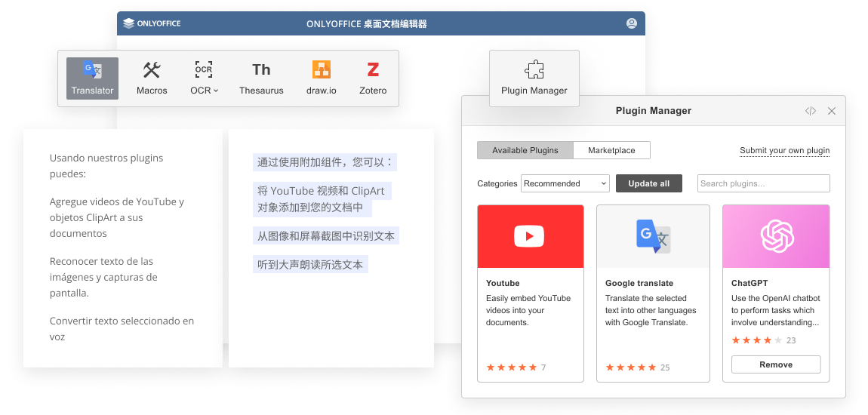Click the developer code icon in Plugin Manager
Screen dimensions: 868x415
pyautogui.click(x=811, y=111)
